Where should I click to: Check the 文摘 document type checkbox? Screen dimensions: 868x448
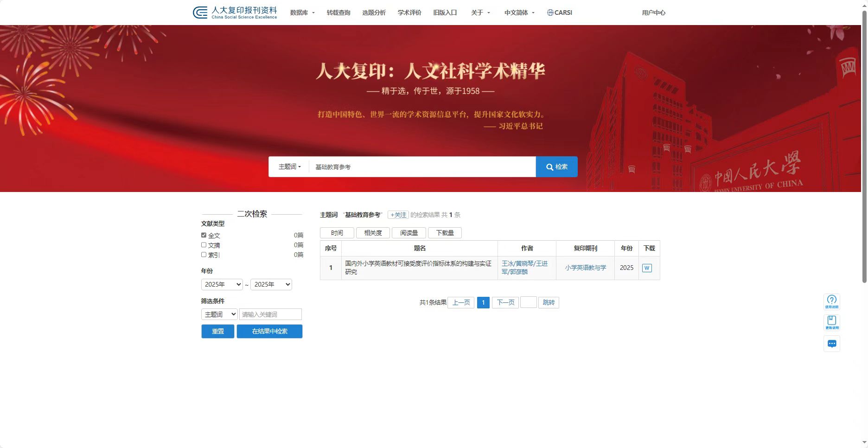[x=204, y=245]
